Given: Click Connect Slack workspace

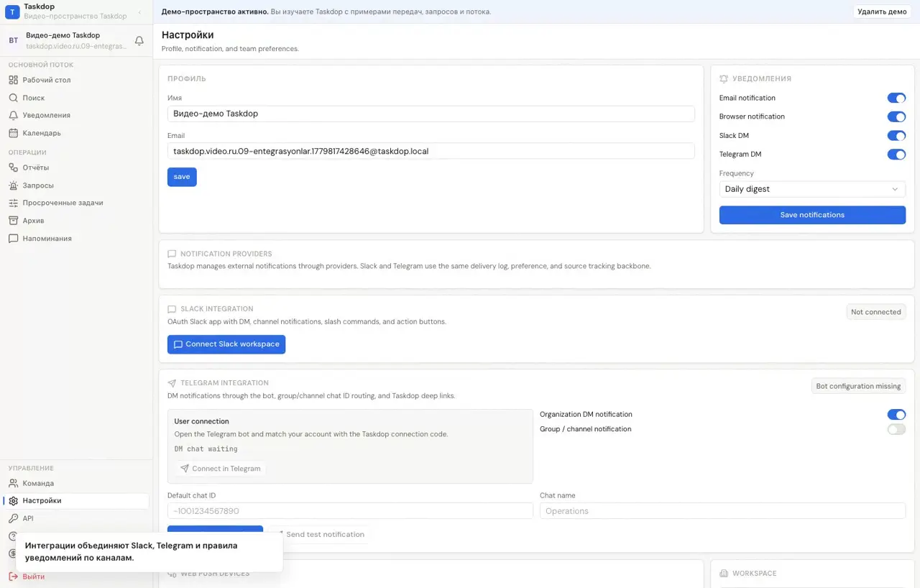Looking at the screenshot, I should [x=226, y=344].
